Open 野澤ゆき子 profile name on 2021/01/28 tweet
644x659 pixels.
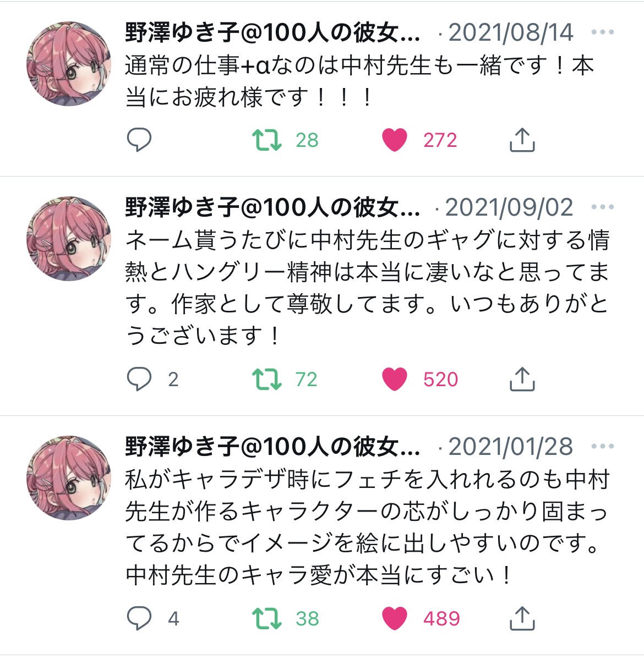click(x=272, y=446)
